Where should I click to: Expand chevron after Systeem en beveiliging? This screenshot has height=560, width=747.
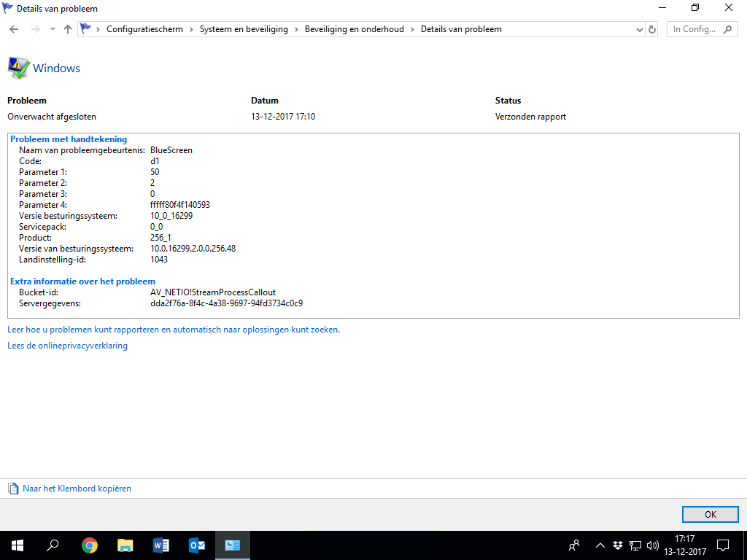[x=296, y=29]
